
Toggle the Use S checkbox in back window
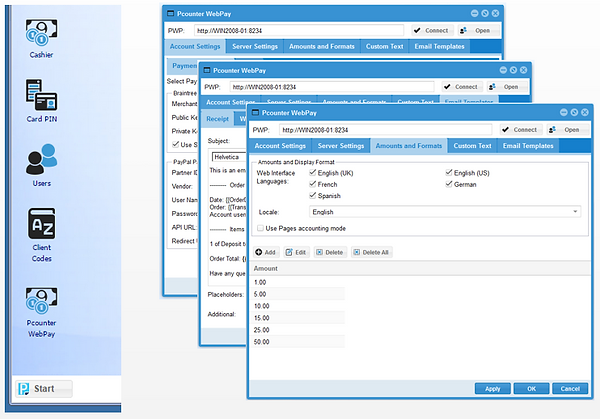click(176, 144)
